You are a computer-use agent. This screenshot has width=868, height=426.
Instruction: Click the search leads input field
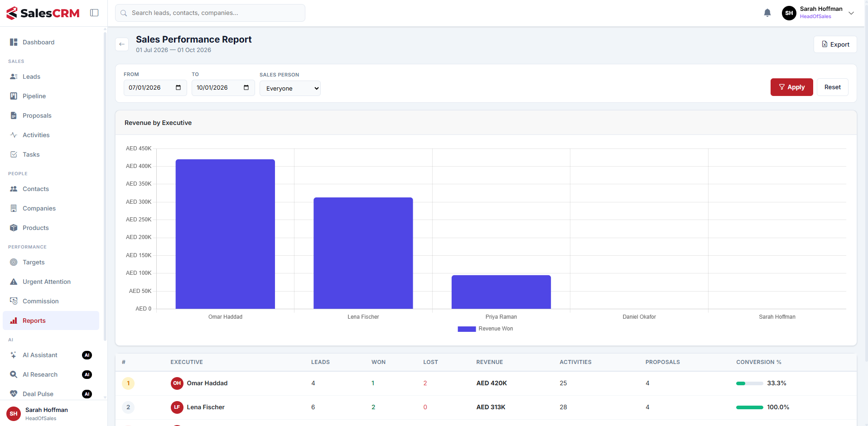210,13
